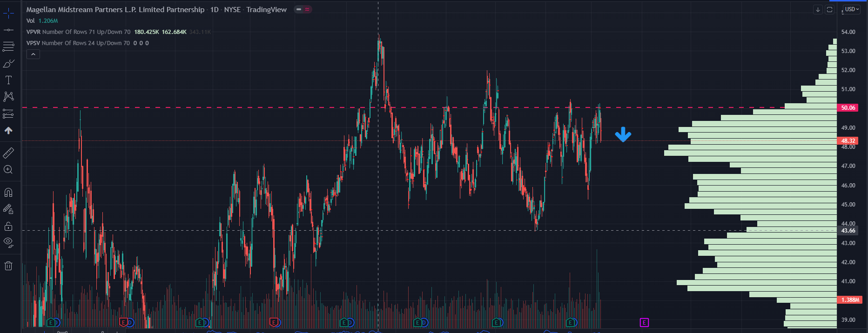868x333 pixels.
Task: Select the Text annotation tool
Action: click(x=8, y=80)
